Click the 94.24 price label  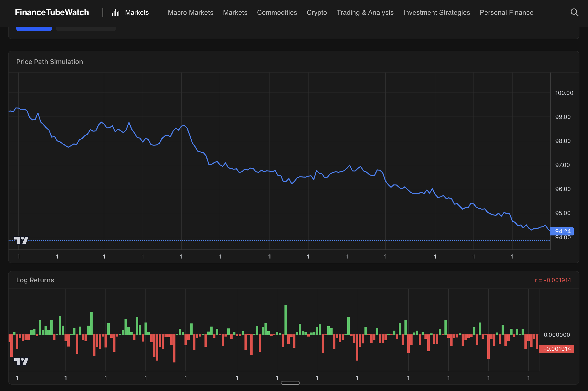(562, 231)
